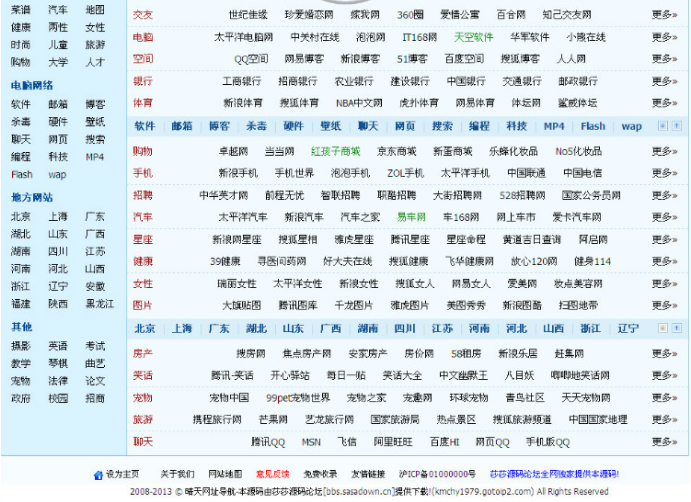691x502 pixels.
Task: Select the 杀毒 tab in the blue tab bar
Action: tap(256, 126)
